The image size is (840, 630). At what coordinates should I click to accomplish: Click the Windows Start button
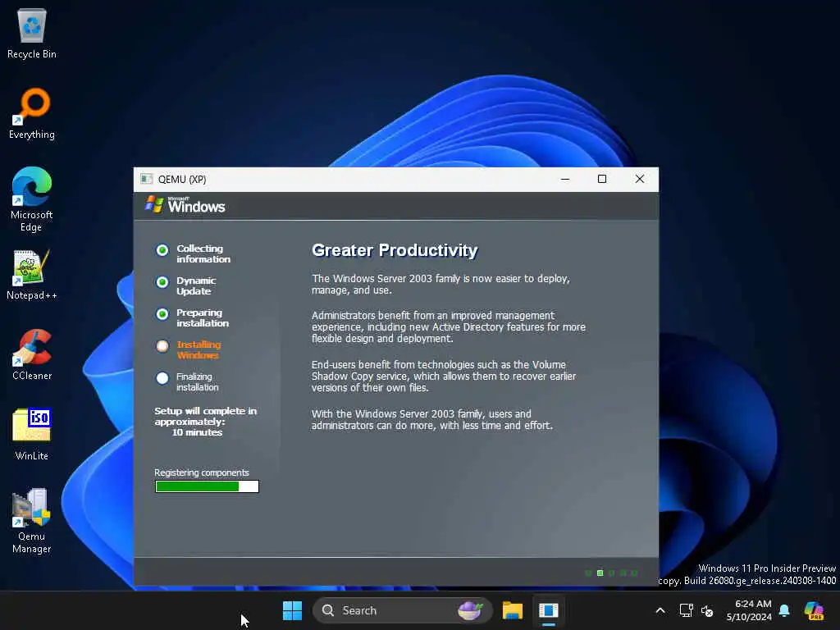292,610
